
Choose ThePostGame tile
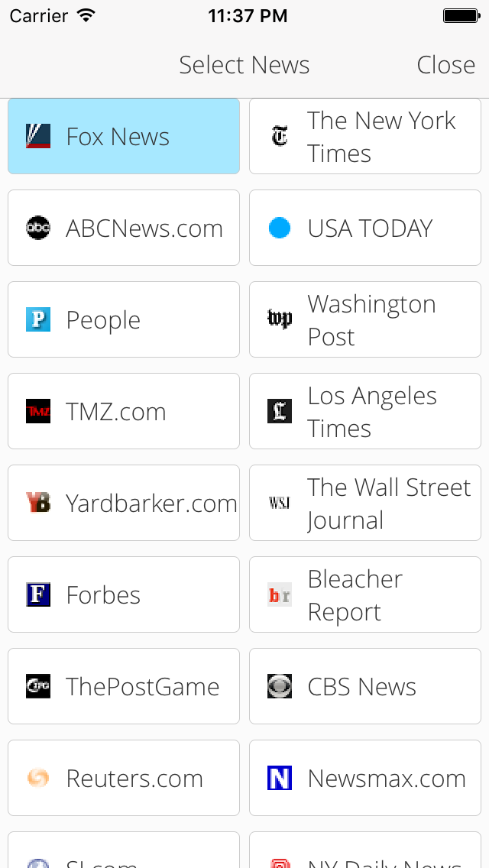[124, 686]
